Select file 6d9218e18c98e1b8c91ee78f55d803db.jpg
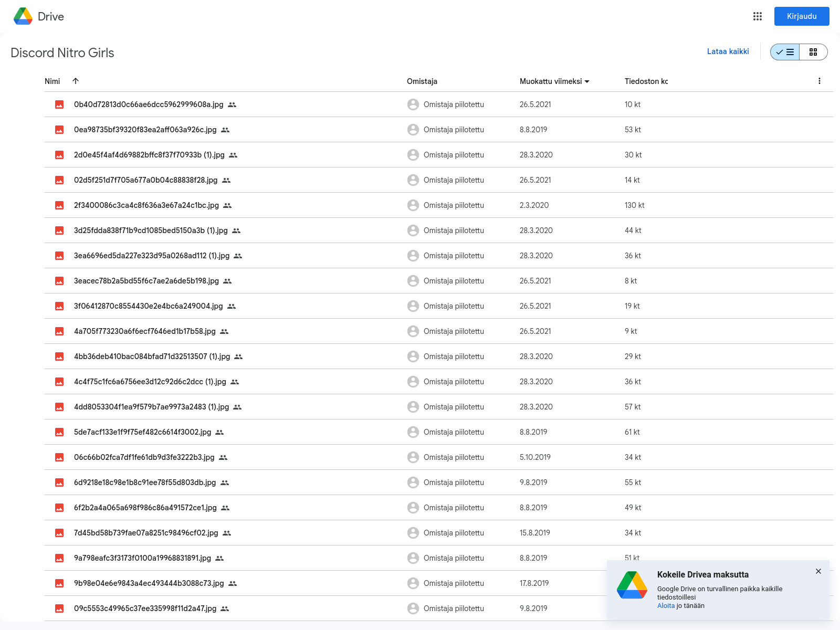 pos(145,482)
